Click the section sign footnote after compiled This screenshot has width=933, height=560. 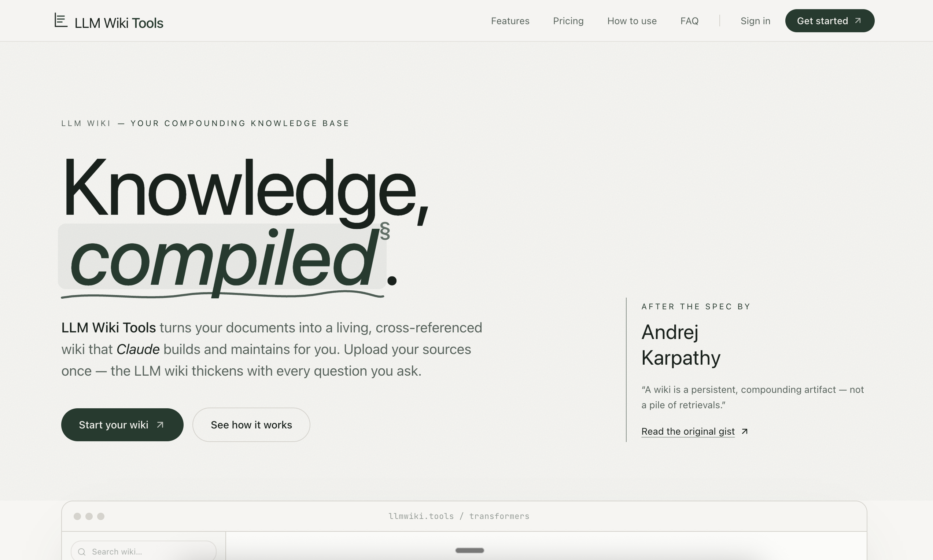click(x=385, y=231)
